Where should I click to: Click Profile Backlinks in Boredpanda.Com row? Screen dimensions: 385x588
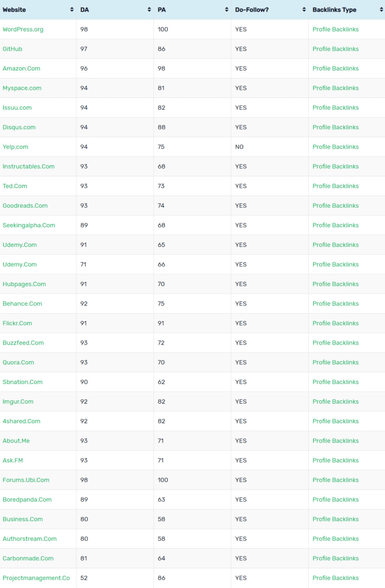pyautogui.click(x=336, y=500)
